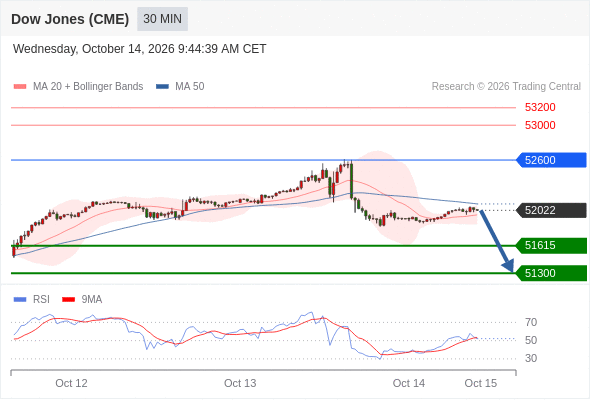Click the Dow Jones (CME) title
Screen dimensions: 590x400
pyautogui.click(x=70, y=19)
